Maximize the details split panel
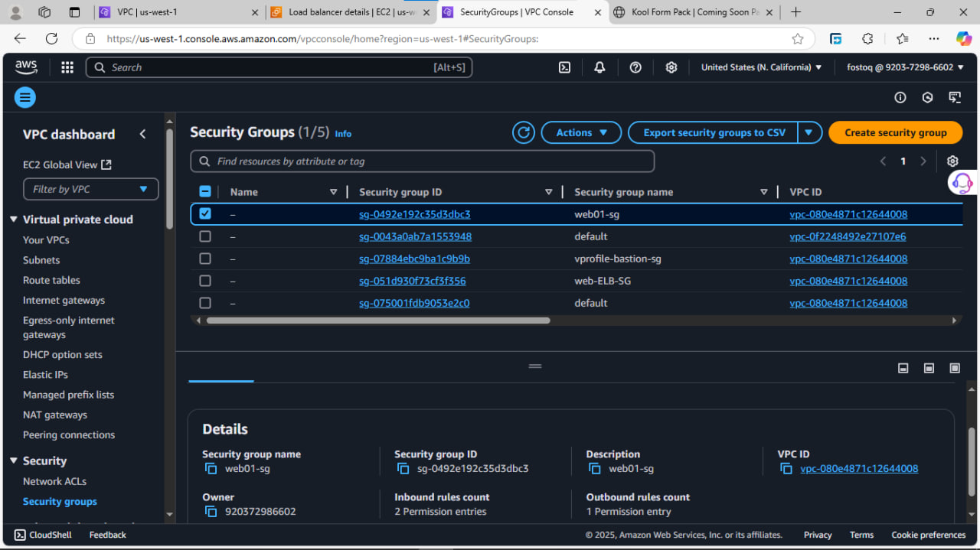The height and width of the screenshot is (550, 980). click(x=955, y=368)
